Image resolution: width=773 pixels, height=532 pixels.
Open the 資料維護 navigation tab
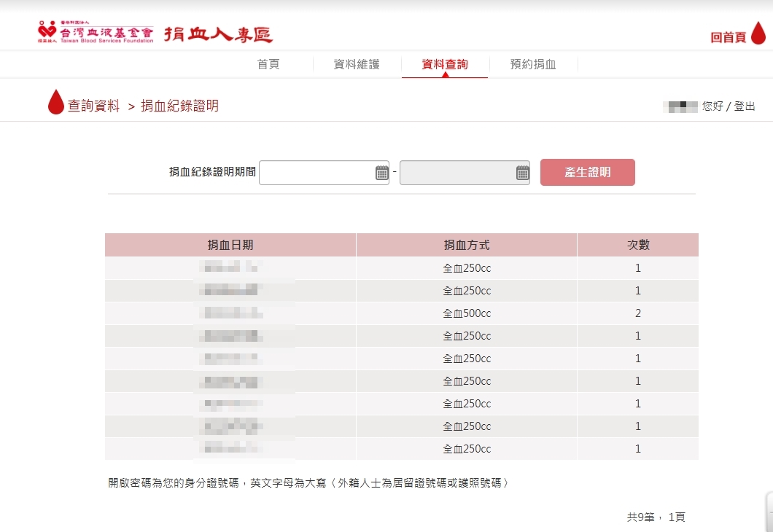tap(357, 64)
